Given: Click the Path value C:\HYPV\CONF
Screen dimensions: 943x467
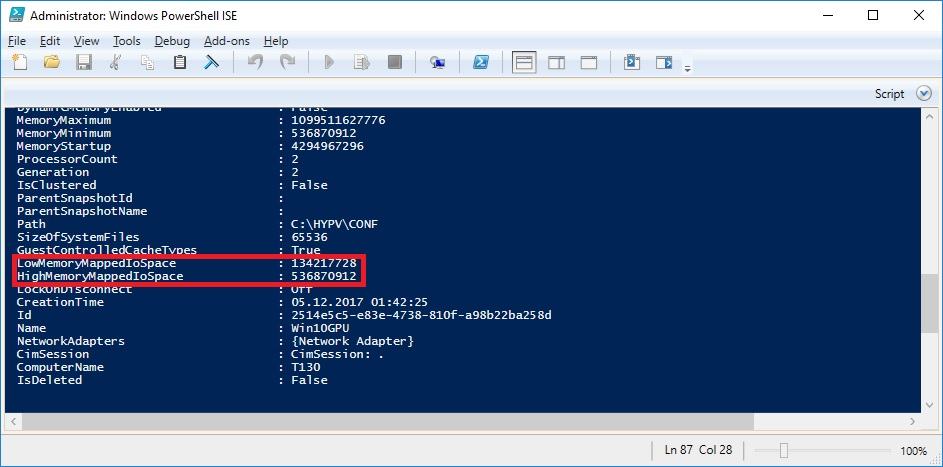Looking at the screenshot, I should point(334,224).
